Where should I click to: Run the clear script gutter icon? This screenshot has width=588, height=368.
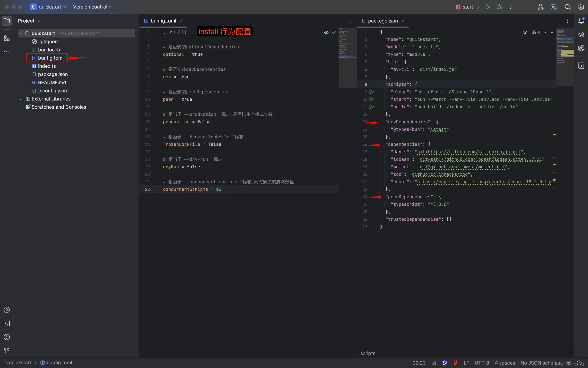pos(372,92)
